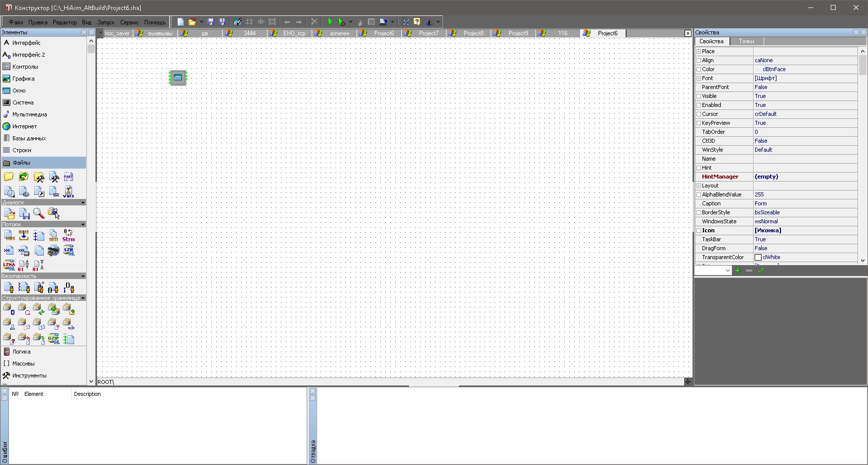Image resolution: width=868 pixels, height=465 pixels.
Task: Click the green plus button under properties
Action: pyautogui.click(x=738, y=271)
